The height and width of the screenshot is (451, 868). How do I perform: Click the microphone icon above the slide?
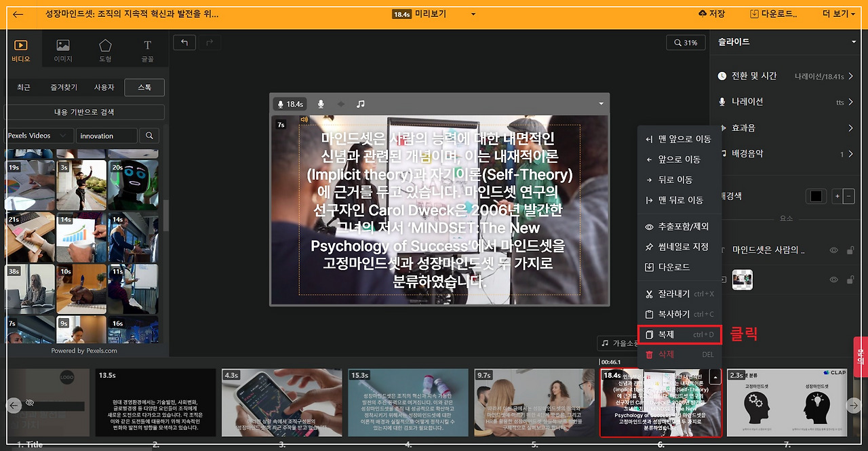321,104
